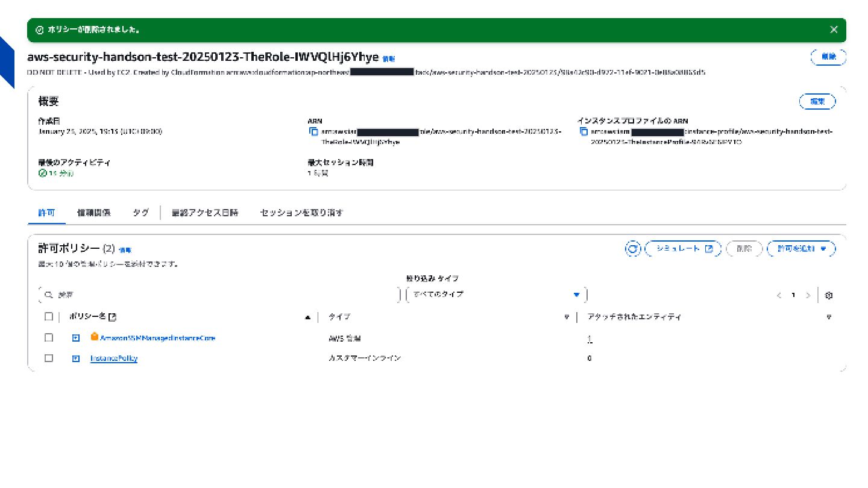Screen dimensions: 868x488
Task: Refresh the permission policies list
Action: click(x=632, y=248)
